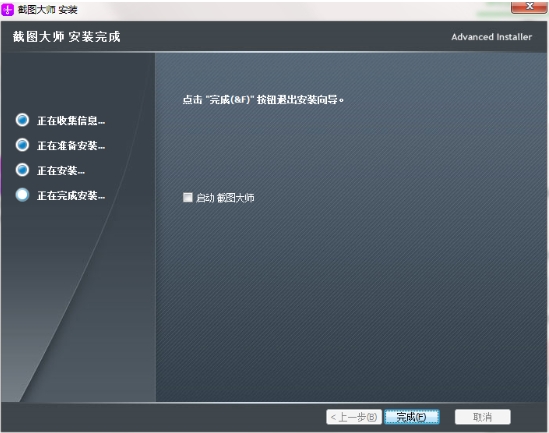Click the blue bullet beside 正在准备安装

pos(22,145)
